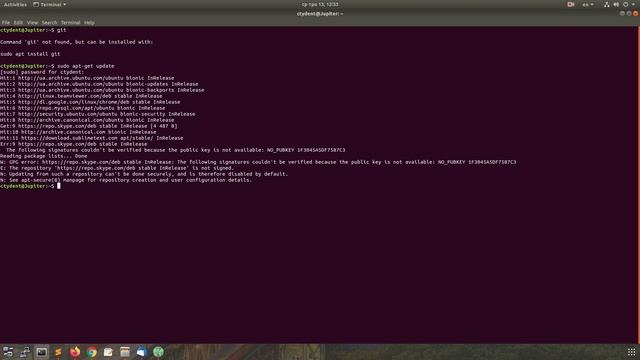Image resolution: width=640 pixels, height=360 pixels.
Task: Click the '[sudo] password for ctydent:' line
Action: [x=42, y=72]
